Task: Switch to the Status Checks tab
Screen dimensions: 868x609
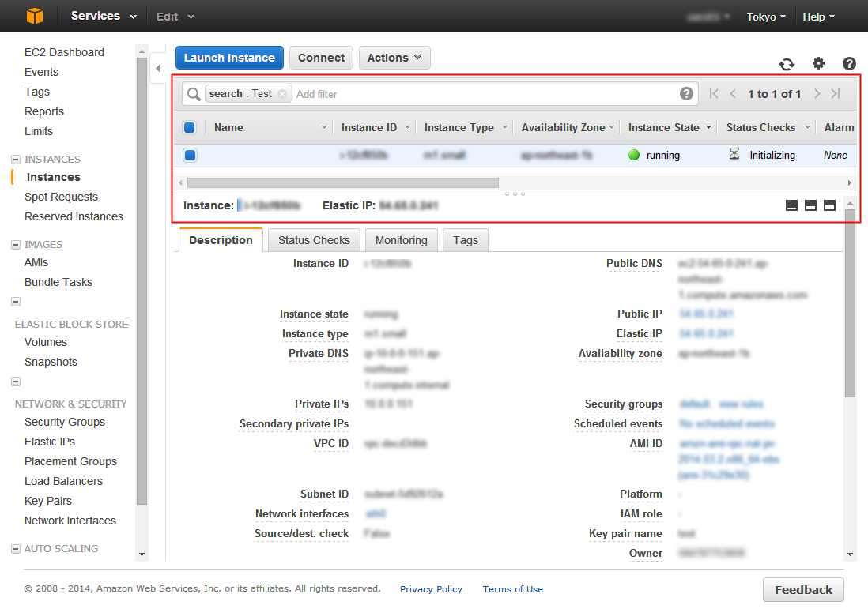Action: (x=314, y=240)
